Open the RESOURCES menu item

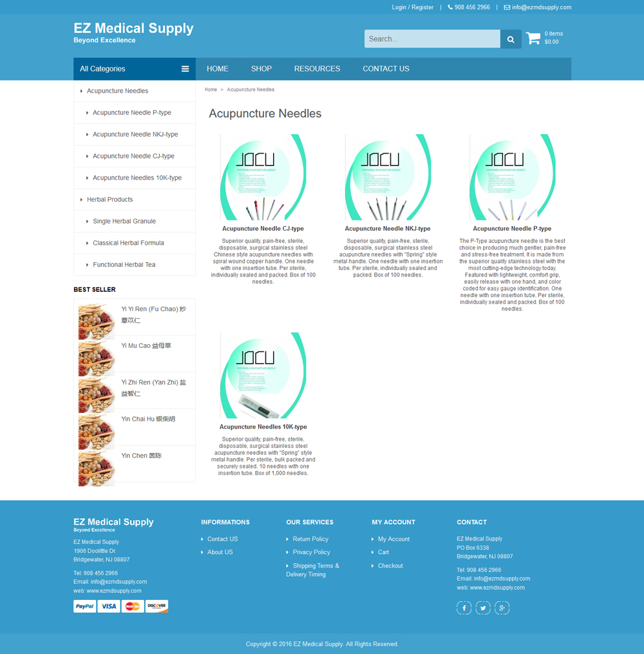[x=317, y=69]
